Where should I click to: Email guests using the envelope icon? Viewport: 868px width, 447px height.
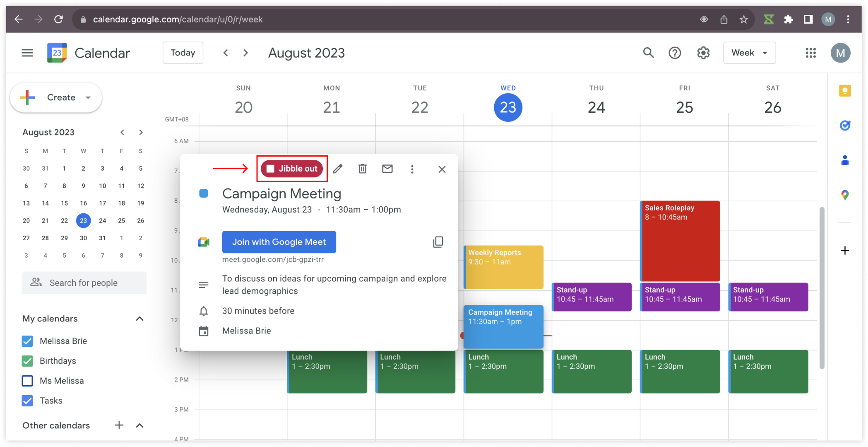387,169
